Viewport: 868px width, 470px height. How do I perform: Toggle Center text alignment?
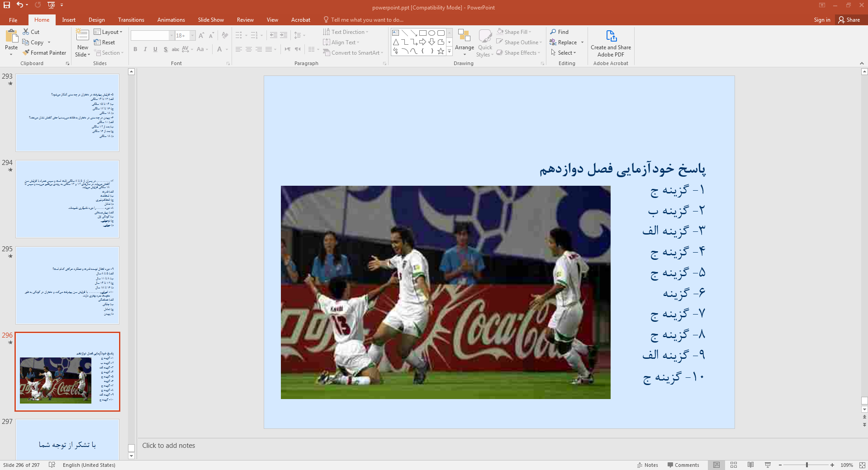[x=249, y=49]
